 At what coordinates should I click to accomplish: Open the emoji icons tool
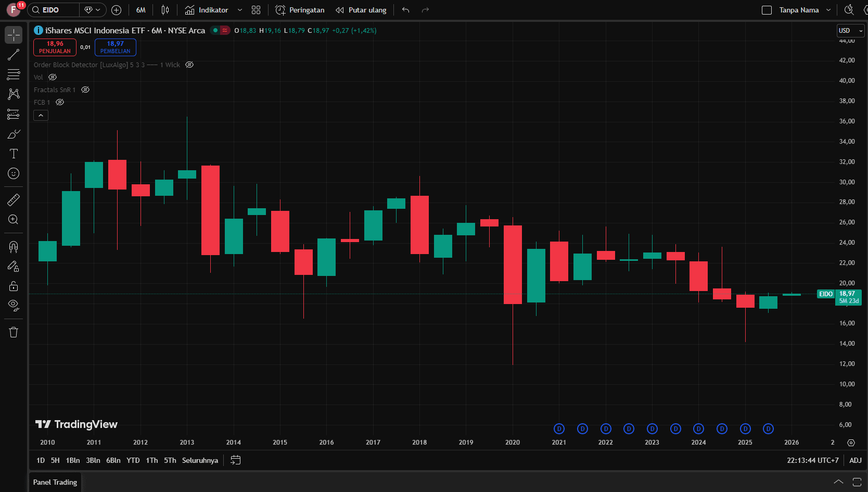pyautogui.click(x=14, y=173)
